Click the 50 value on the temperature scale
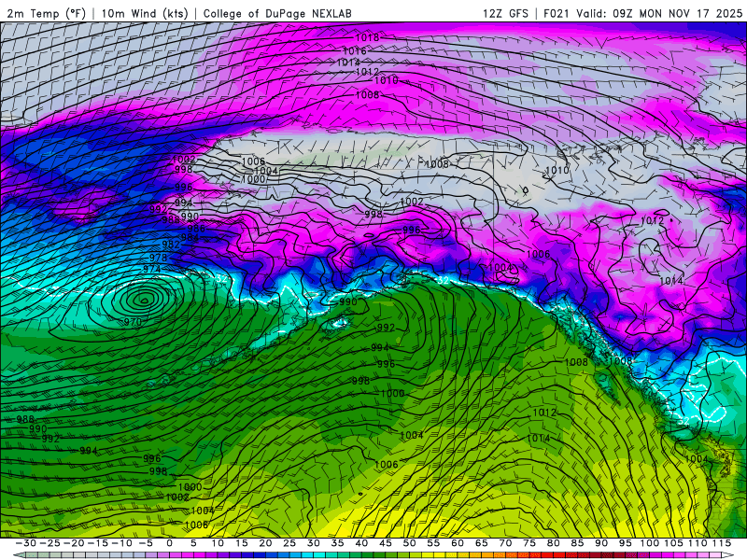747x560 pixels. tap(409, 543)
